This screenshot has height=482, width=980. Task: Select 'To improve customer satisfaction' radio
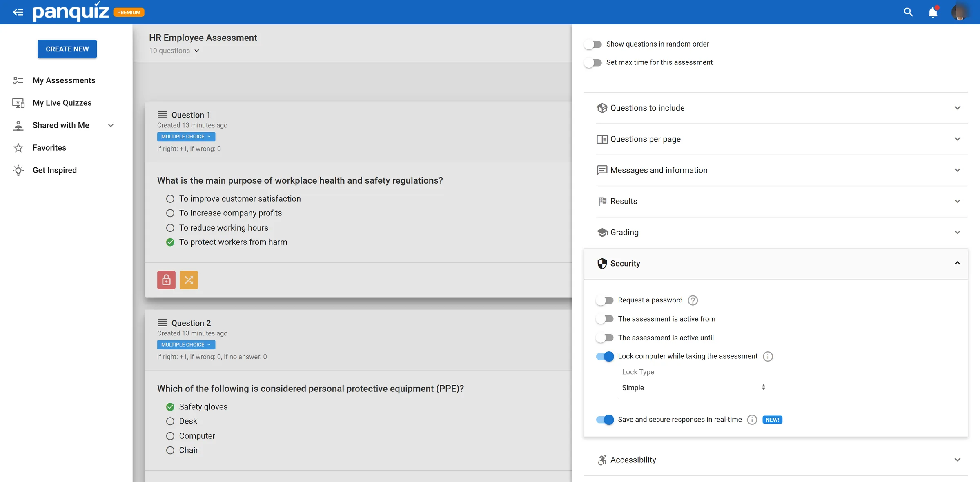click(170, 199)
